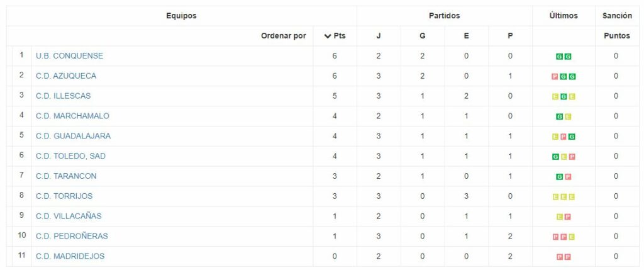The height and width of the screenshot is (270, 644).
Task: Click the green G badge in C.D. Illescas row
Action: pos(563,96)
